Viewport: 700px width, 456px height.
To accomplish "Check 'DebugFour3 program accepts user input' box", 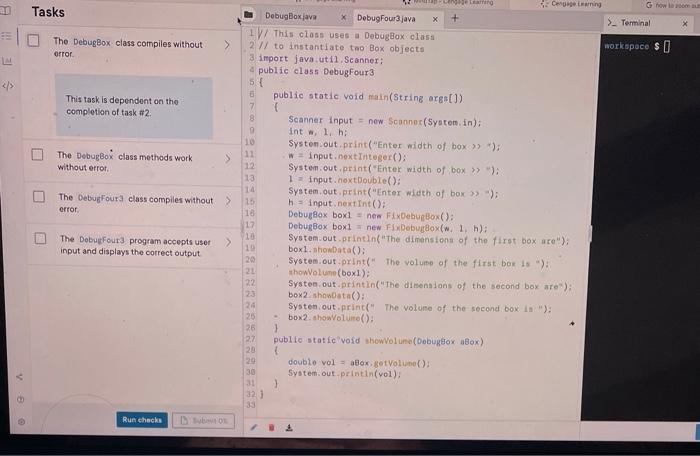I will pyautogui.click(x=40, y=238).
